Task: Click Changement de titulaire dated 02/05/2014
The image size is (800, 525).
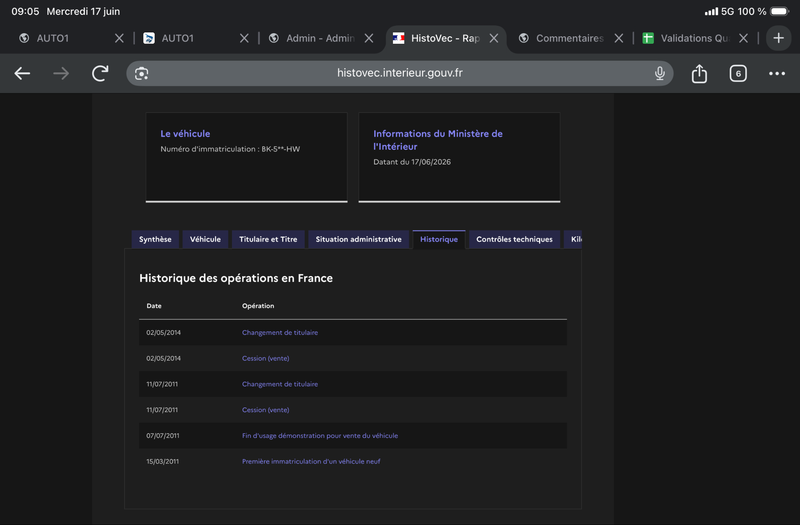Action: [x=280, y=333]
